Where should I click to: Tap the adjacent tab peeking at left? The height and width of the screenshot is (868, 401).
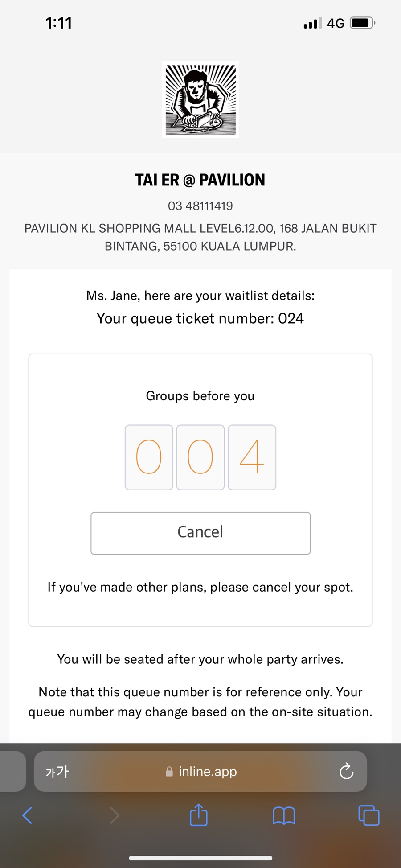(x=12, y=771)
